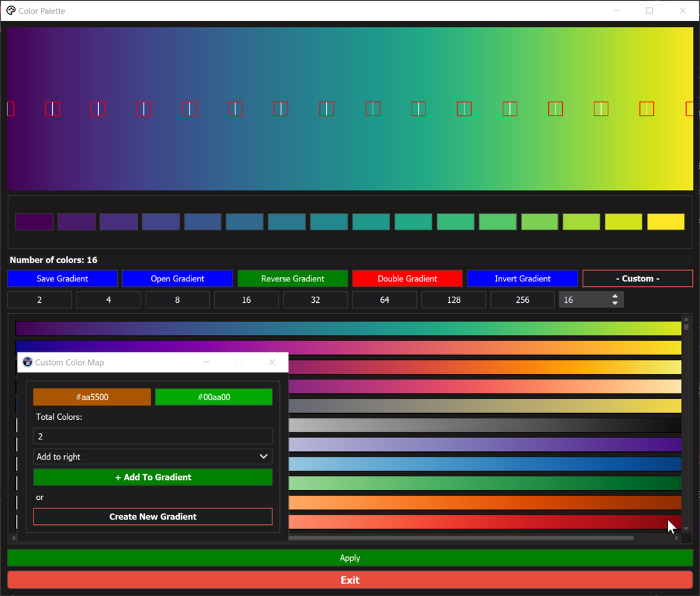
Task: Decrease the color count spinner value
Action: [x=615, y=304]
